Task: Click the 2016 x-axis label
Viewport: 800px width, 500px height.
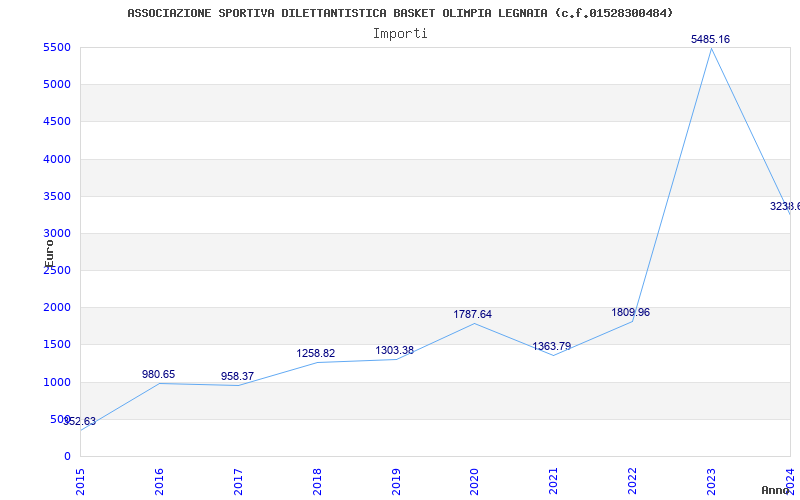Action: 159,482
